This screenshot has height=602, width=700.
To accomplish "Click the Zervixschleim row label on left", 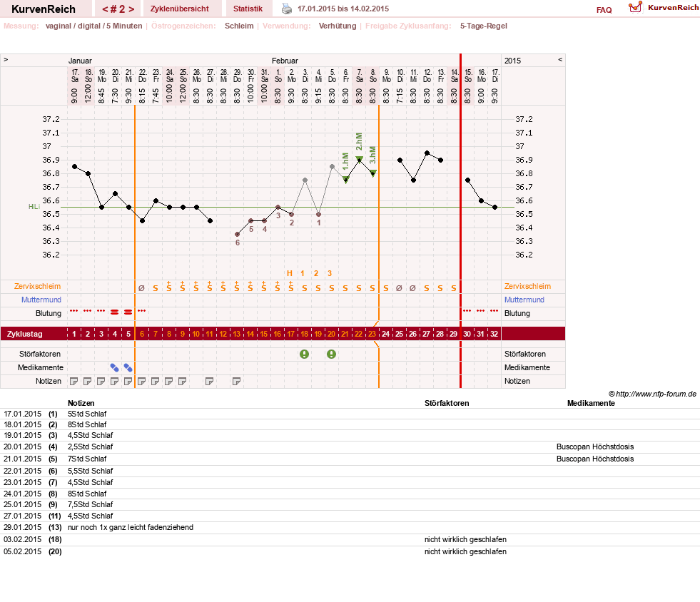I will pyautogui.click(x=38, y=286).
